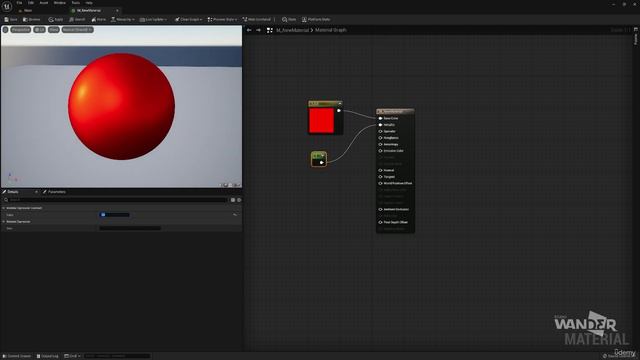Image resolution: width=640 pixels, height=360 pixels.
Task: Collapse the Material Expression Constant section
Action: pos(4,208)
